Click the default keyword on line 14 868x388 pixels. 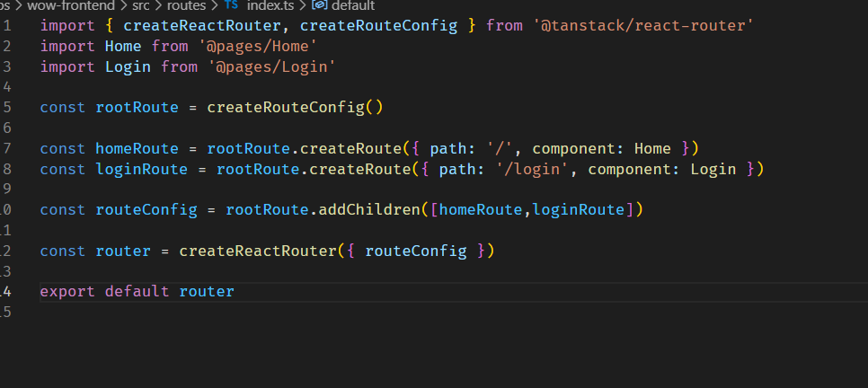[137, 291]
